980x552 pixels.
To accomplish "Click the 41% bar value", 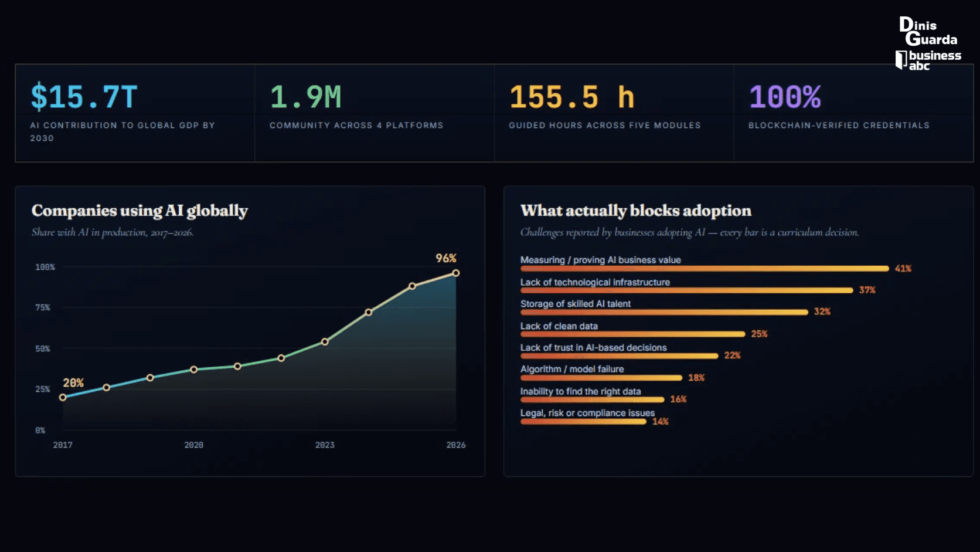I will point(903,269).
